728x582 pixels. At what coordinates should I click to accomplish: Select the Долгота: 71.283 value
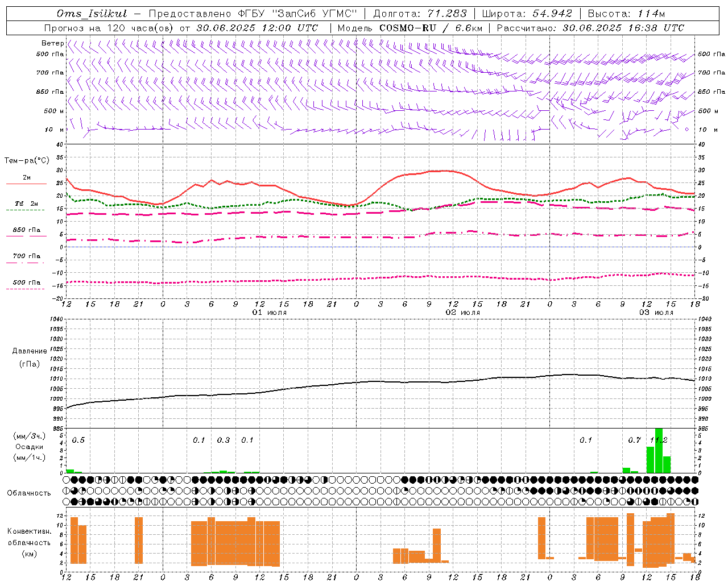[420, 14]
